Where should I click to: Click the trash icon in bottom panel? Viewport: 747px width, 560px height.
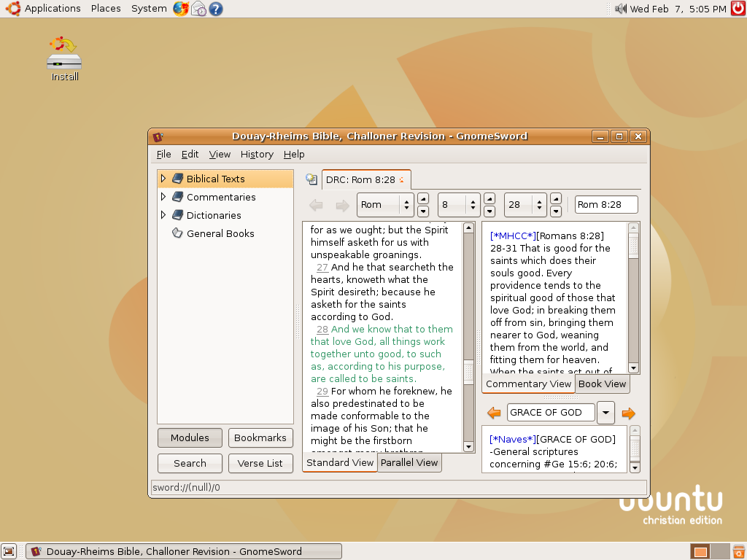click(739, 551)
